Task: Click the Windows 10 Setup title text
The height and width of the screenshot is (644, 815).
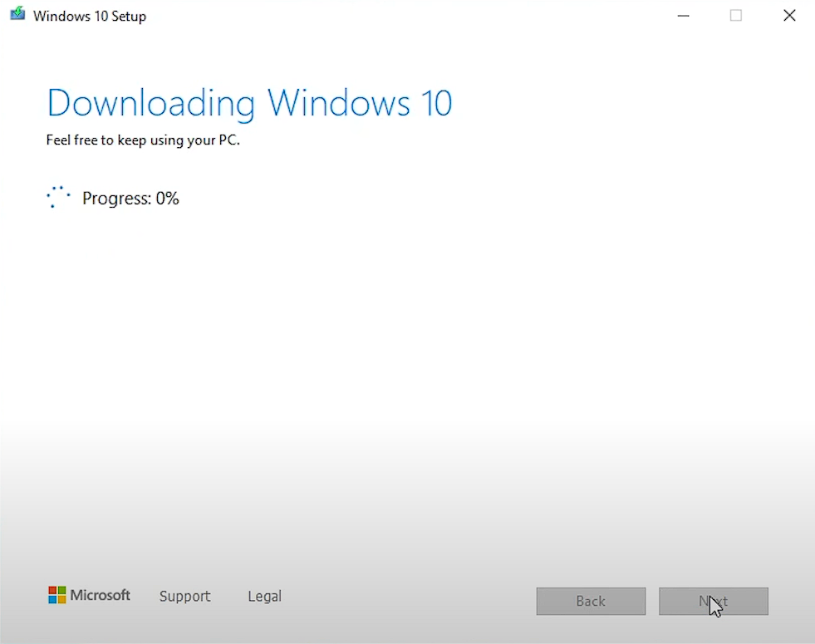Action: tap(90, 15)
